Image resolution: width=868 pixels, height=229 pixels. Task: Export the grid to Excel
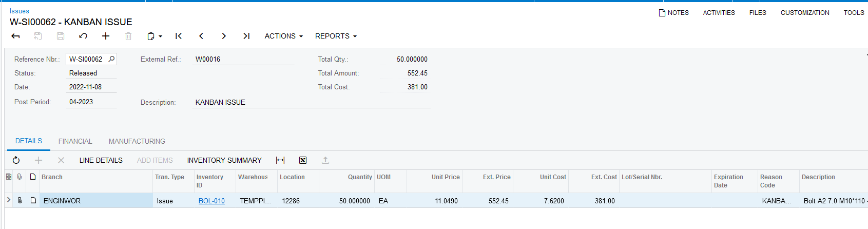303,160
